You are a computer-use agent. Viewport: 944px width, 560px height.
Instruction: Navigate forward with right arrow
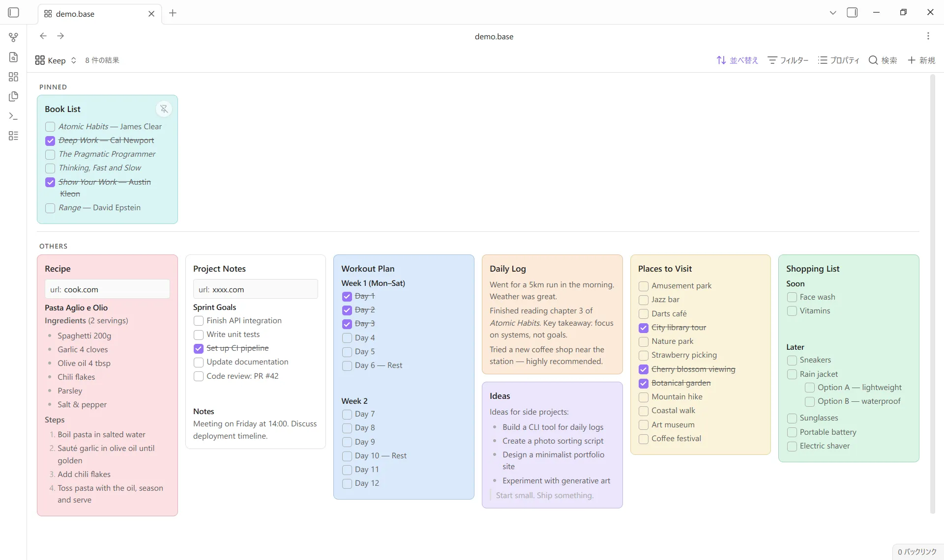pos(60,36)
